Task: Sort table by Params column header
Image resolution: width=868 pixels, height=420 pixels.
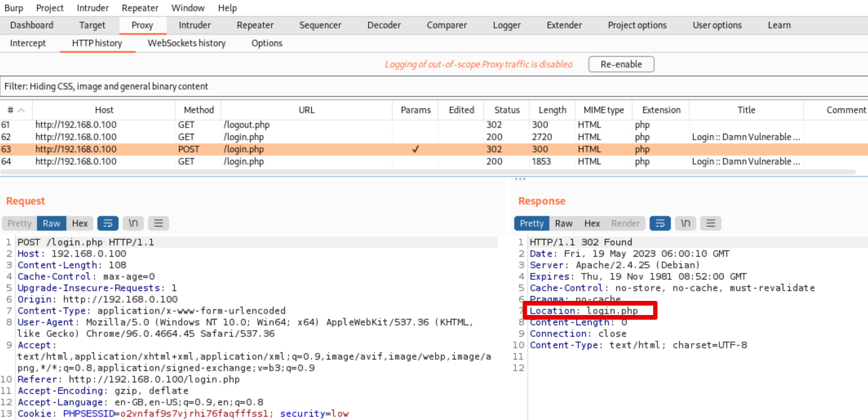Action: click(416, 110)
